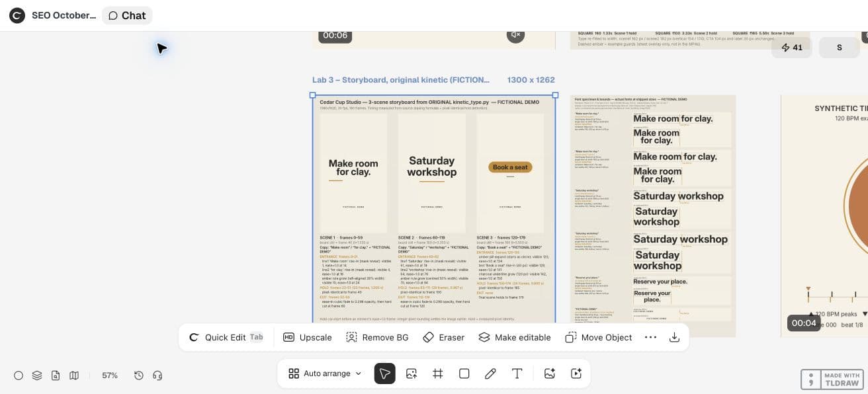Click the Book a seat pill in storyboard
This screenshot has height=394, width=868.
tap(511, 167)
